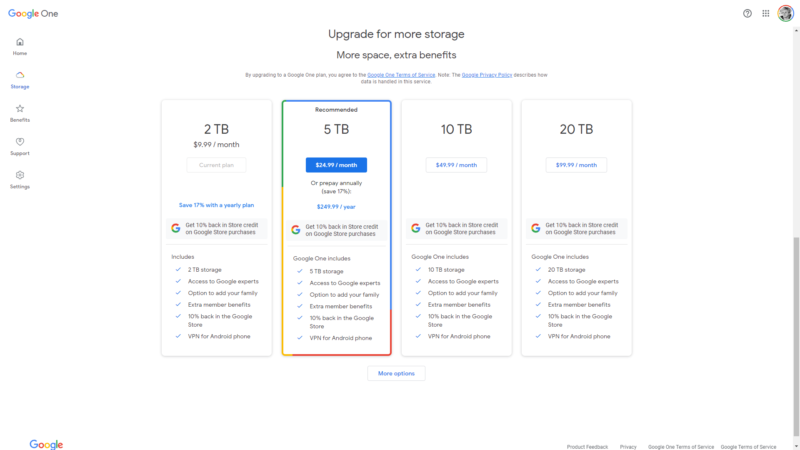
Task: Click '20 TB storage' feature text
Action: pyautogui.click(x=566, y=269)
